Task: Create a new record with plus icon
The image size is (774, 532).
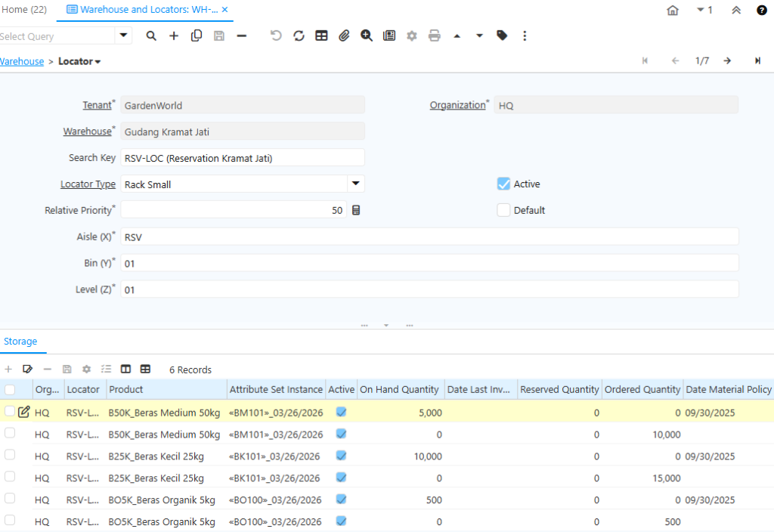Action: (174, 36)
